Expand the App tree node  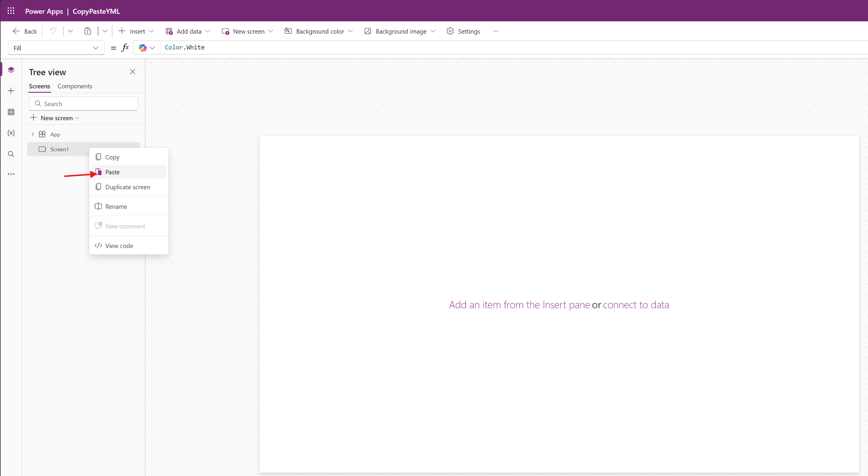point(33,135)
